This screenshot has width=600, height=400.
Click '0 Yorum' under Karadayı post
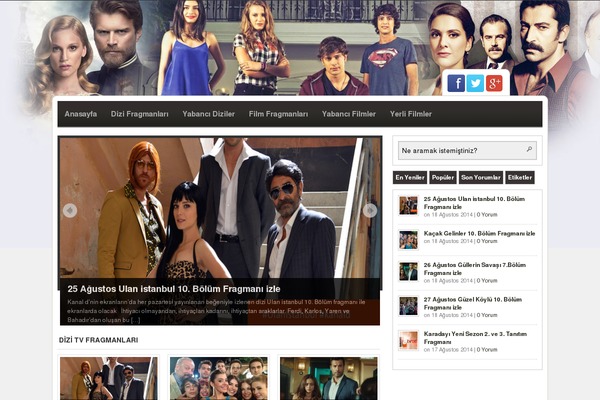(487, 350)
